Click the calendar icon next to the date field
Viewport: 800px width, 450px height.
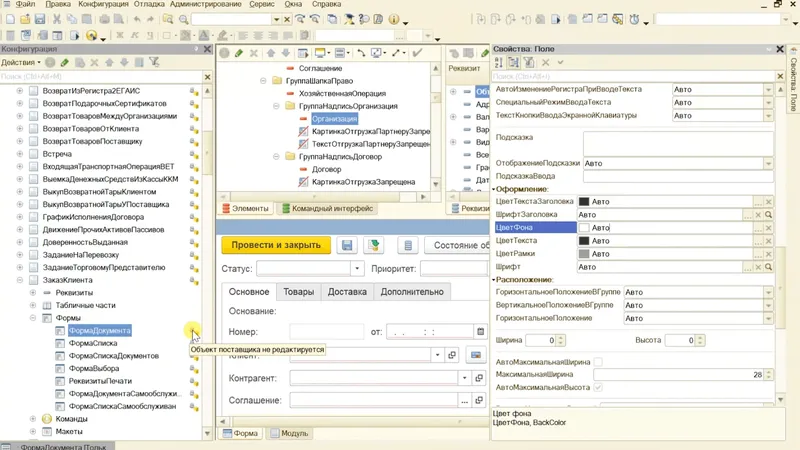[x=481, y=332]
